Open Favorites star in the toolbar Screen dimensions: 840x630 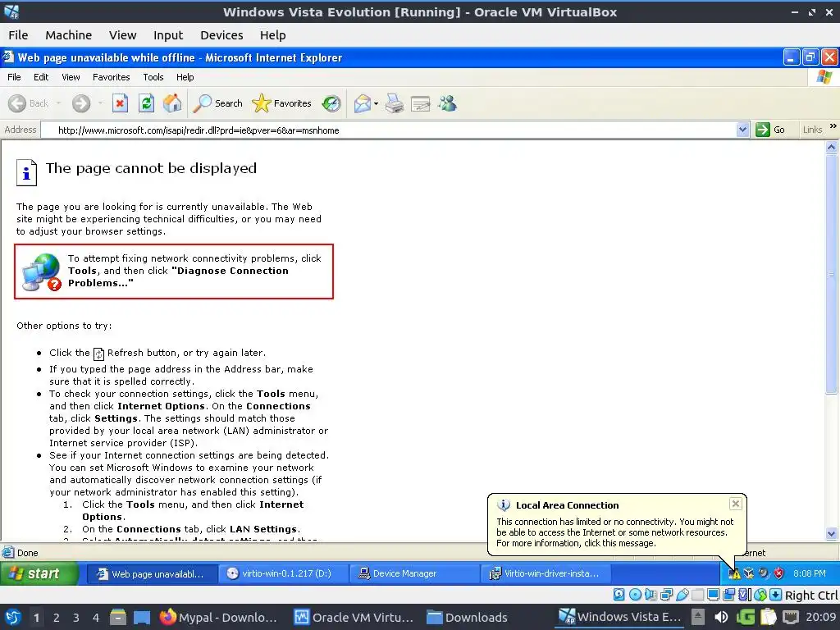(x=282, y=103)
